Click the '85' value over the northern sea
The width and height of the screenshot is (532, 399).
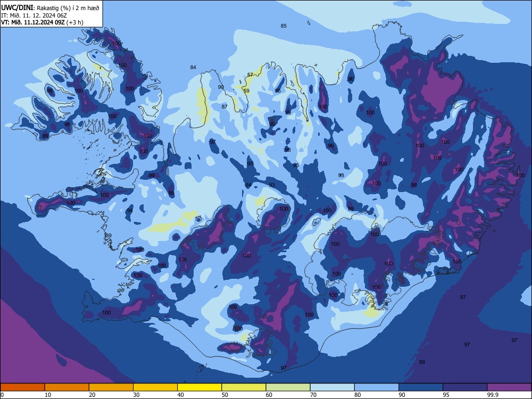[284, 26]
